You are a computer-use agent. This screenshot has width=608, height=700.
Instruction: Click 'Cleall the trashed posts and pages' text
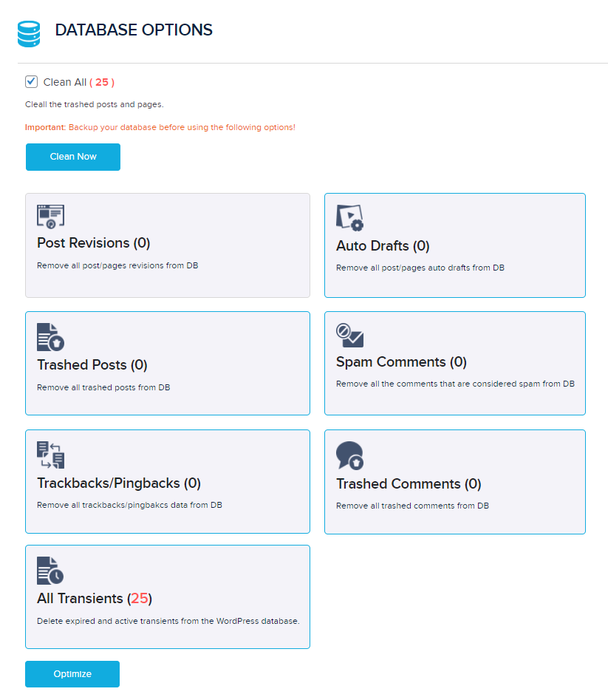click(x=95, y=104)
